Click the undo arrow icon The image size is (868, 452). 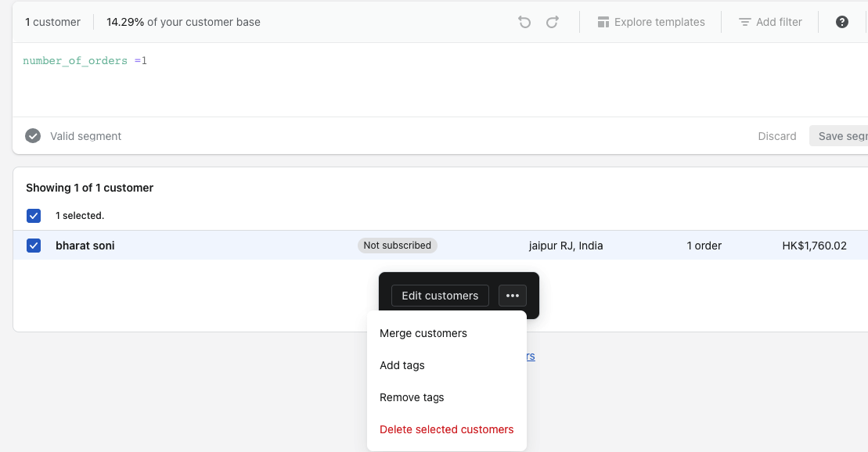tap(524, 22)
